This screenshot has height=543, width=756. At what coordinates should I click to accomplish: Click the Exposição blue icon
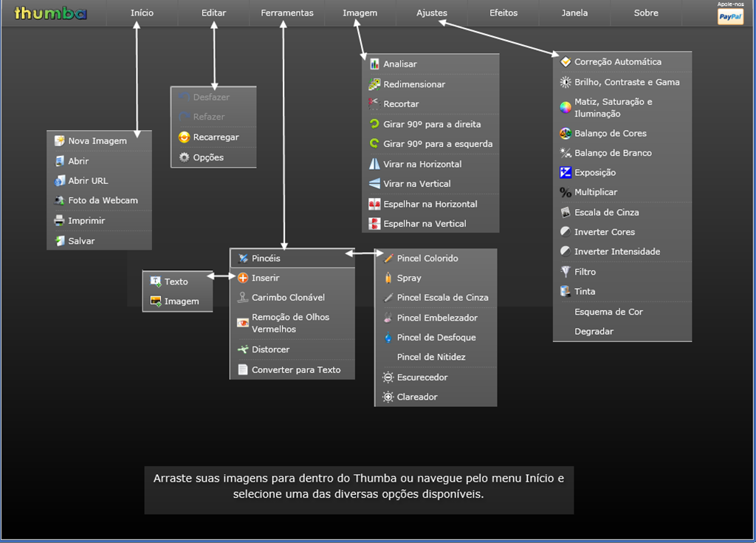[x=566, y=172]
